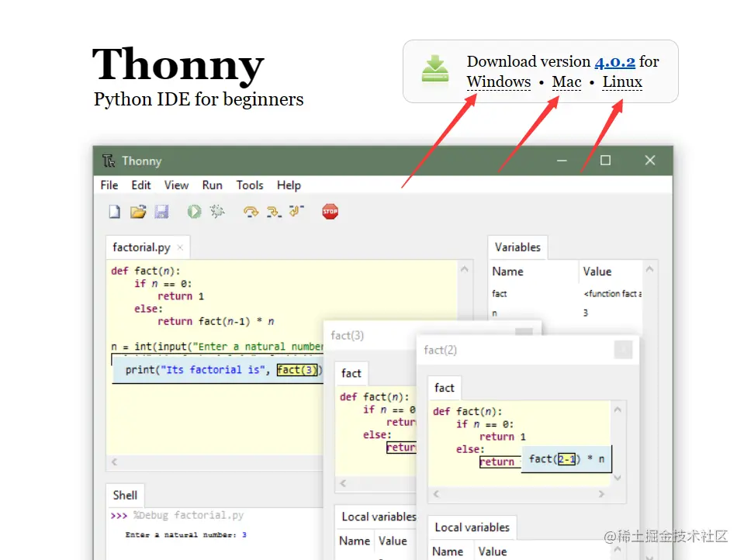Close the factorial.py tab
Viewport: 744px width, 560px height.
180,247
